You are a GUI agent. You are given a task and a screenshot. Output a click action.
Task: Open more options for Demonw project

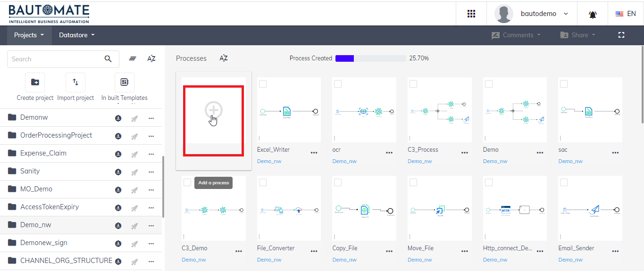coord(151,118)
